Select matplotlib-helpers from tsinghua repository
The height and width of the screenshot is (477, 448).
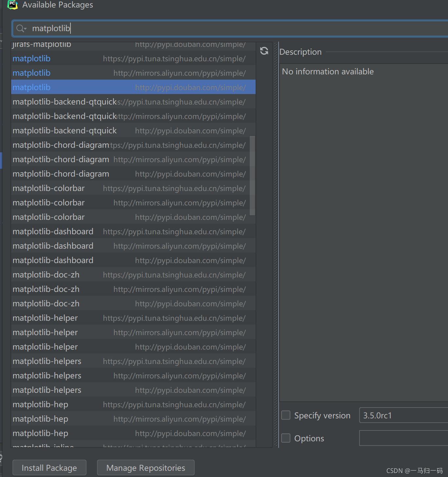(133, 361)
